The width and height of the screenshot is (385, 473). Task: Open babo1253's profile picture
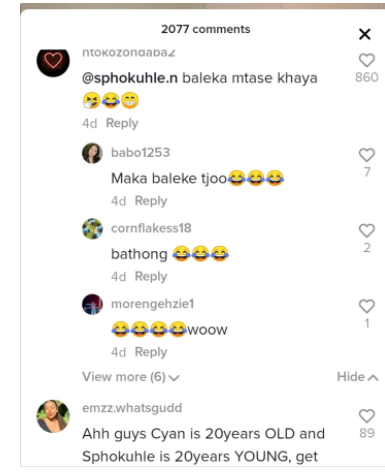point(92,153)
